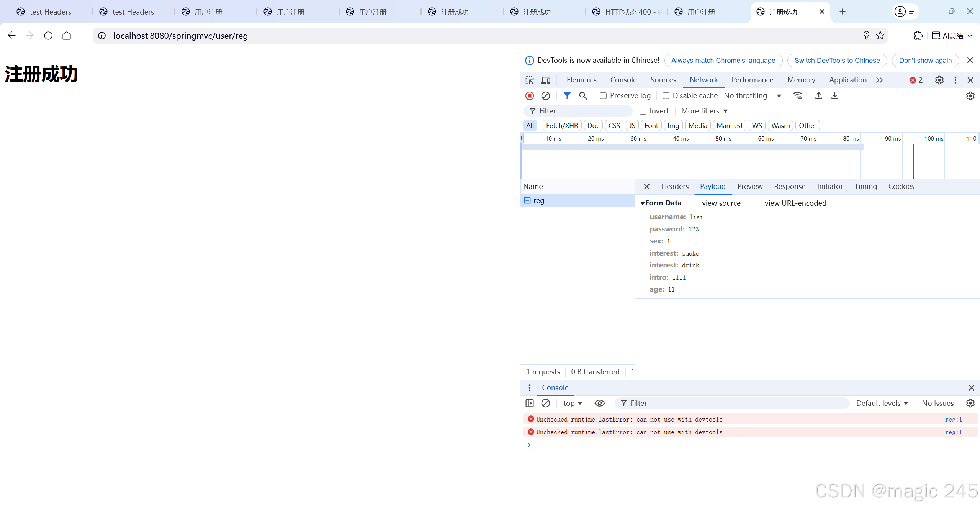Expand the More filters menu
The height and width of the screenshot is (507, 980).
(x=704, y=111)
